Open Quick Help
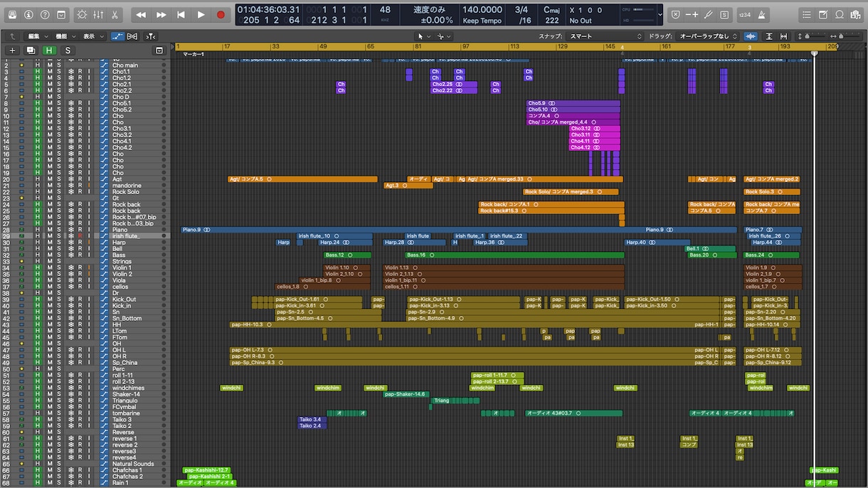The image size is (868, 488). click(x=45, y=14)
